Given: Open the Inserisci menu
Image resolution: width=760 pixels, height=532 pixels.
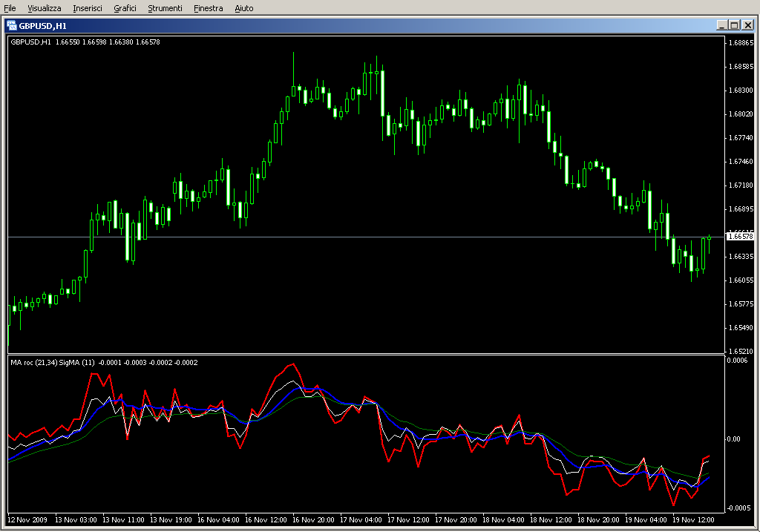Looking at the screenshot, I should click(88, 8).
